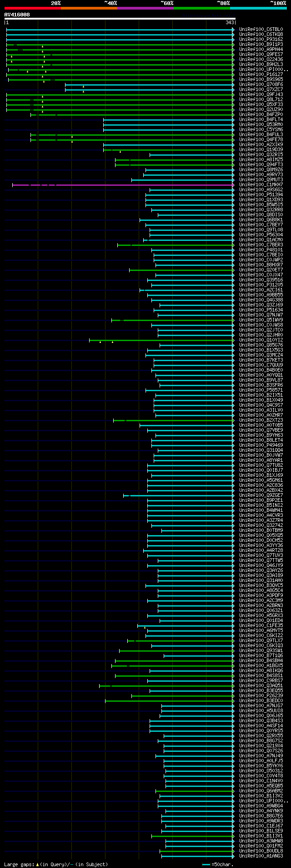Click hit label UniRef100_Q6ABM2

tap(261, 791)
